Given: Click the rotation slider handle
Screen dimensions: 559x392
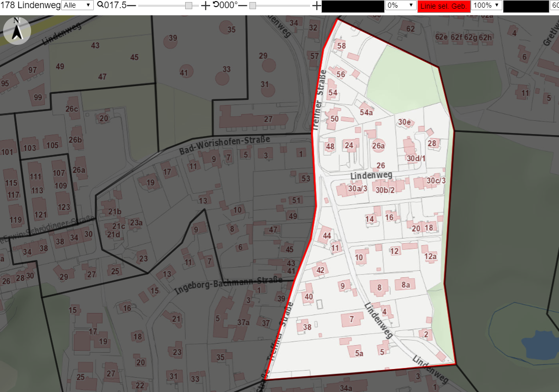Looking at the screenshot, I should [253, 6].
